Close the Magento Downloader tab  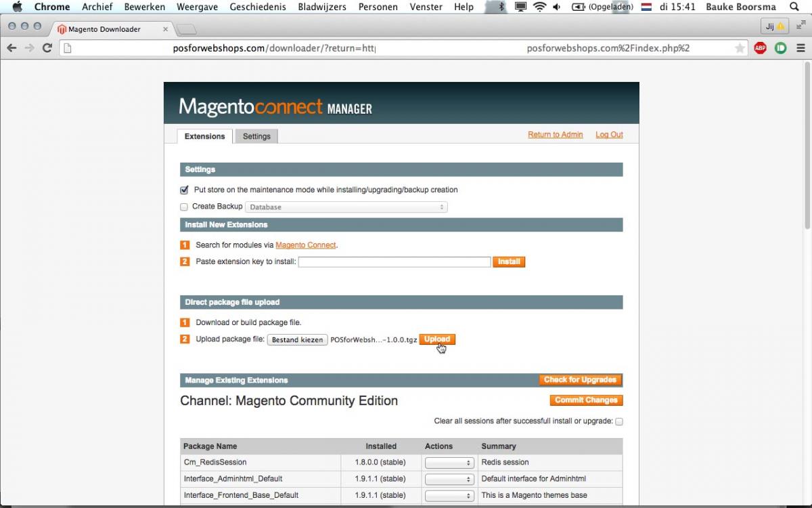coord(165,29)
